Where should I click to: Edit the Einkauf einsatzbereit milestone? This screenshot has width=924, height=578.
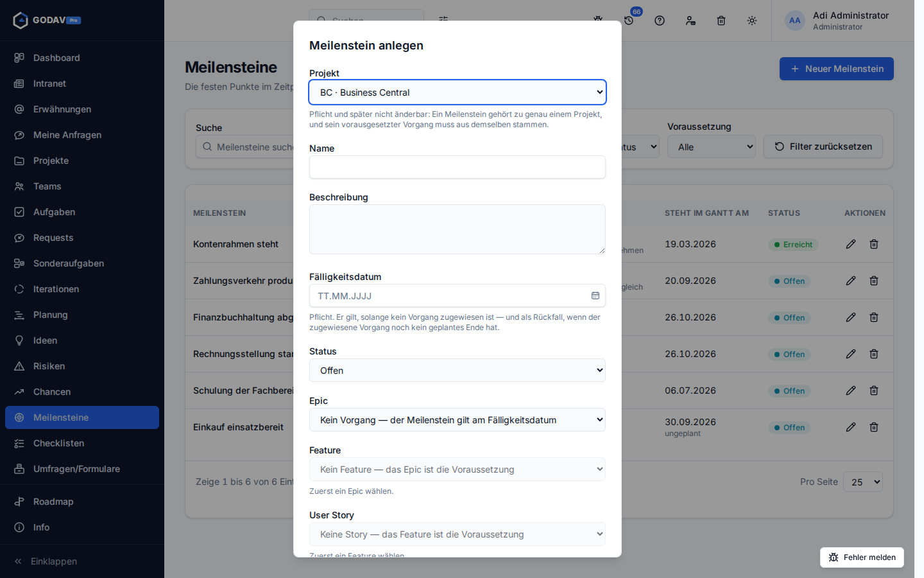(851, 427)
